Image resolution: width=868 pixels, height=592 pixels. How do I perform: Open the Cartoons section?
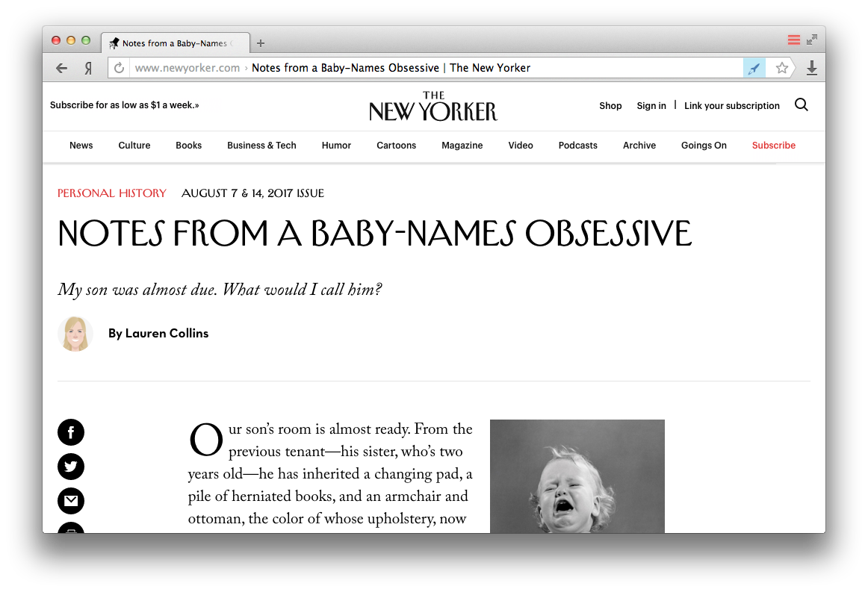(x=397, y=146)
